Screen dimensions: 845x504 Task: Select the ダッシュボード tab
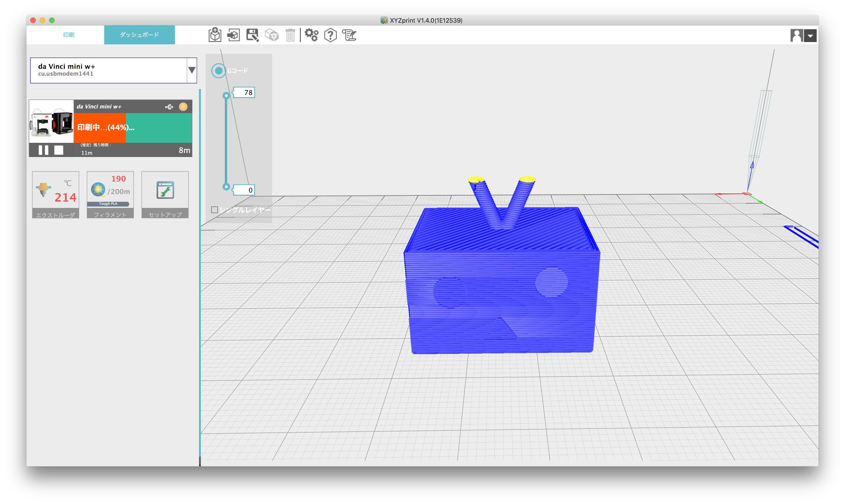(x=139, y=35)
